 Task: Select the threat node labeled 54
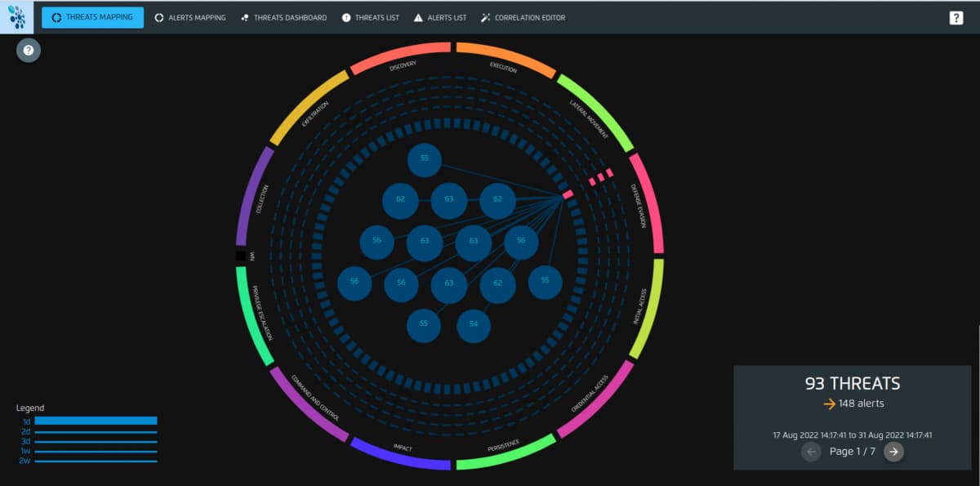tap(474, 325)
